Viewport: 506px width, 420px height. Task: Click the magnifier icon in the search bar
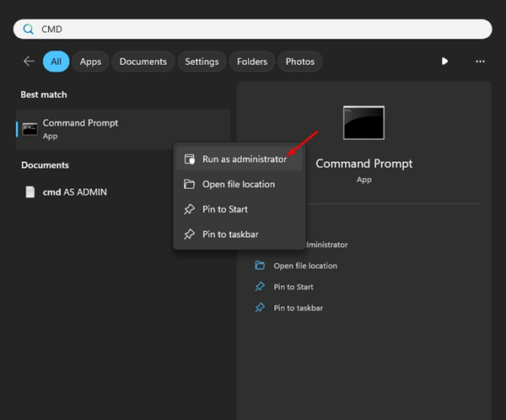(x=27, y=29)
